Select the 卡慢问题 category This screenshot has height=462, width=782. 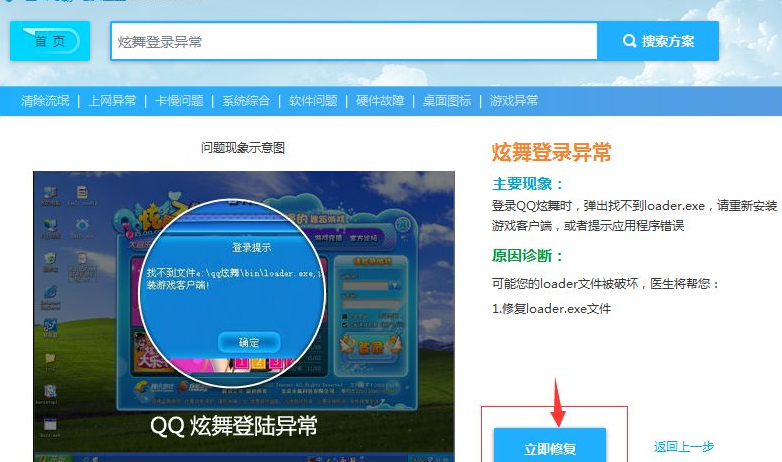tap(179, 101)
